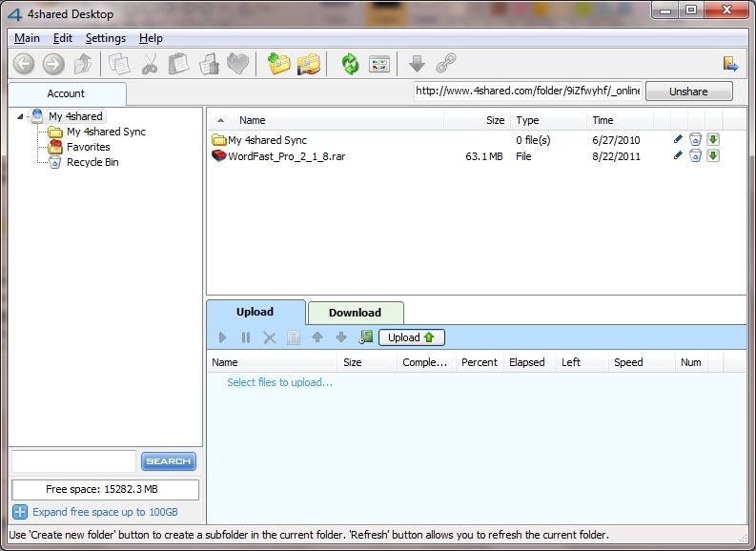Click the Copy toolbar icon
This screenshot has width=756, height=551.
click(x=119, y=64)
